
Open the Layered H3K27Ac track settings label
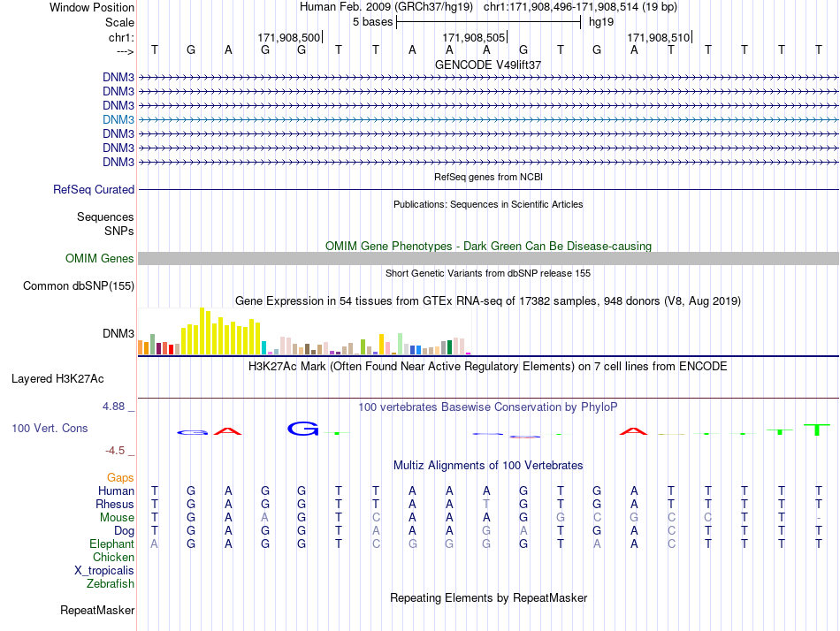point(57,379)
